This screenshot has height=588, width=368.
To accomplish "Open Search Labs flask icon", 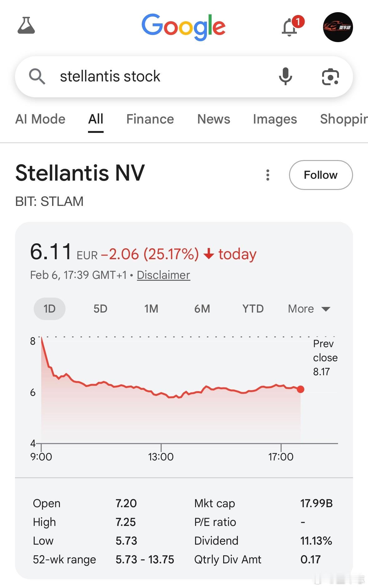I will pos(26,26).
